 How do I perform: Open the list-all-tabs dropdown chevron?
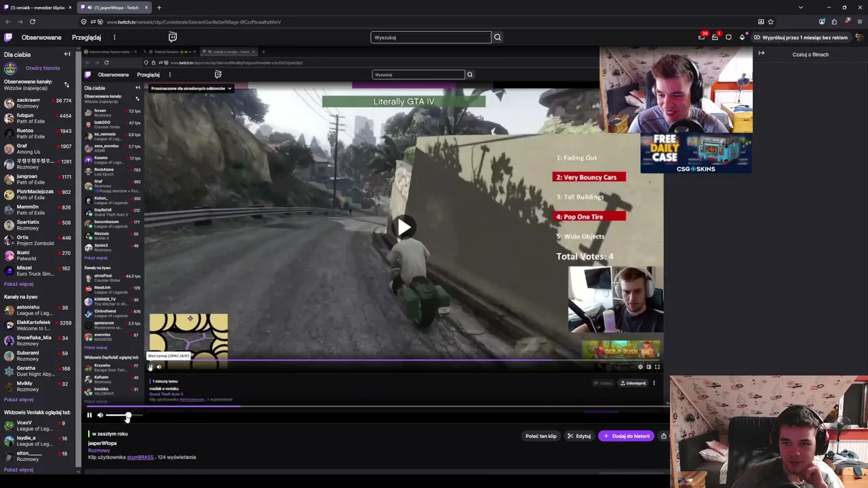pyautogui.click(x=800, y=7)
